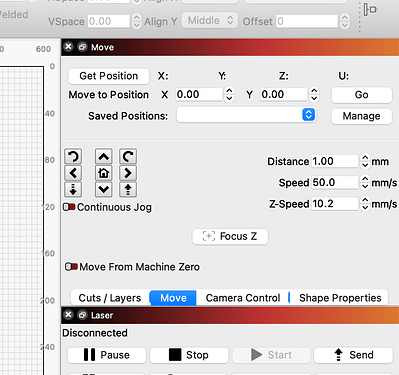Click the Z-Speed value field
399x375 pixels.
[x=335, y=203]
